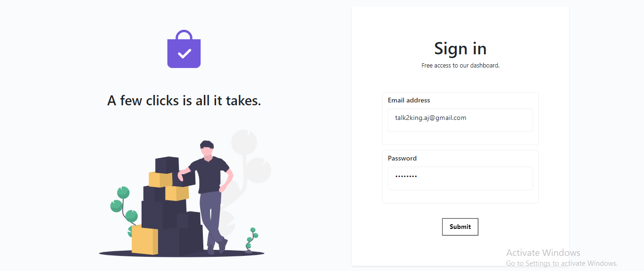Click the large yellow box at bottom
The image size is (644, 271).
point(145,240)
